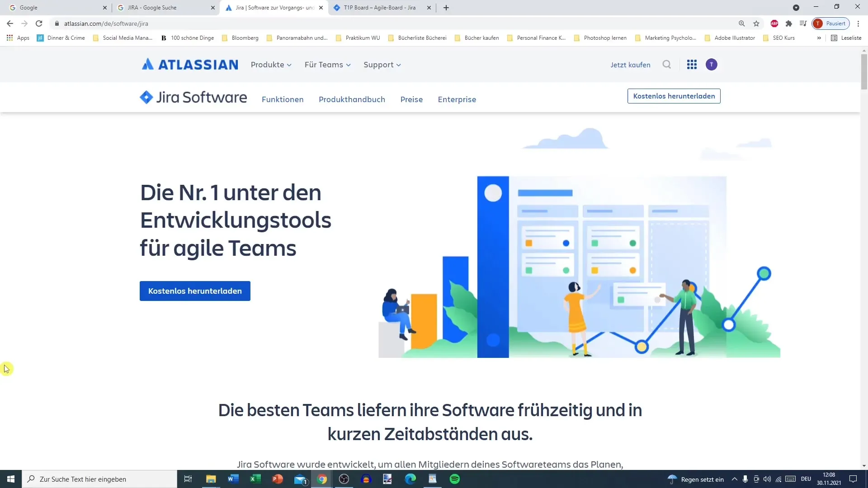Bookmark this page with the star icon
This screenshot has width=868, height=488.
[756, 23]
